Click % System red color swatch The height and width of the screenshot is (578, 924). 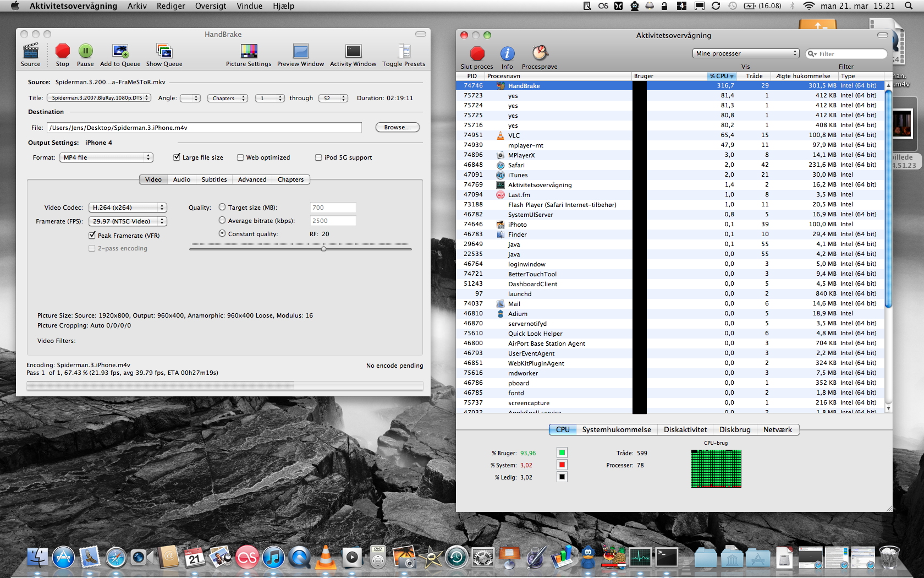pos(562,465)
